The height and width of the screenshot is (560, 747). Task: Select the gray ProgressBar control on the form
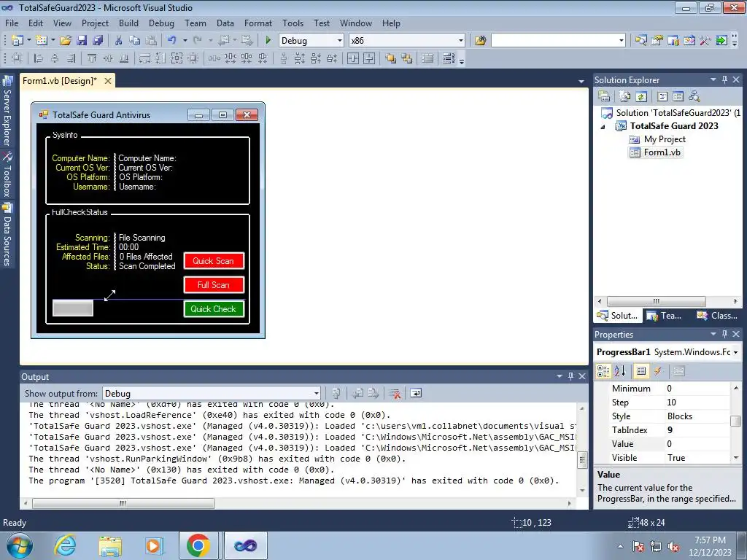[73, 308]
